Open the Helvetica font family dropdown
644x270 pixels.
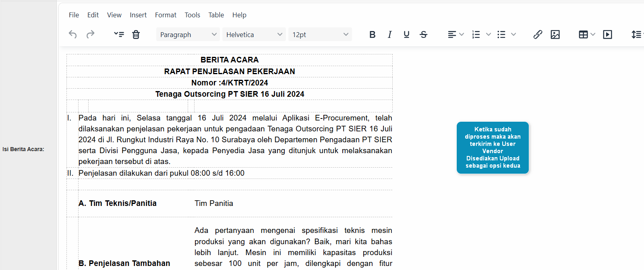[254, 35]
